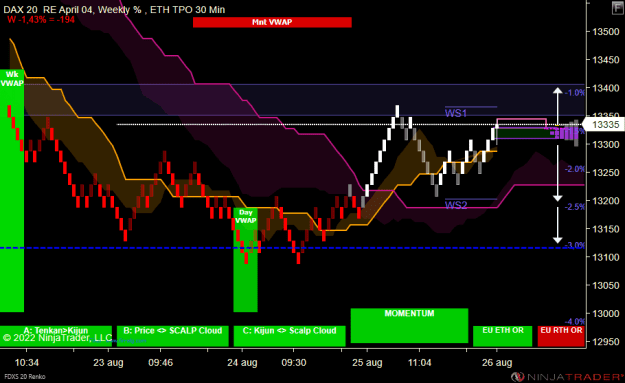Click the W -1,43% = -194 readout

tap(41, 20)
